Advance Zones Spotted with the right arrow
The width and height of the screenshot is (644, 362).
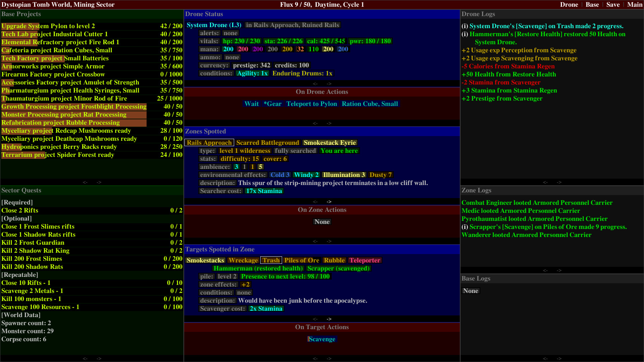tap(329, 201)
